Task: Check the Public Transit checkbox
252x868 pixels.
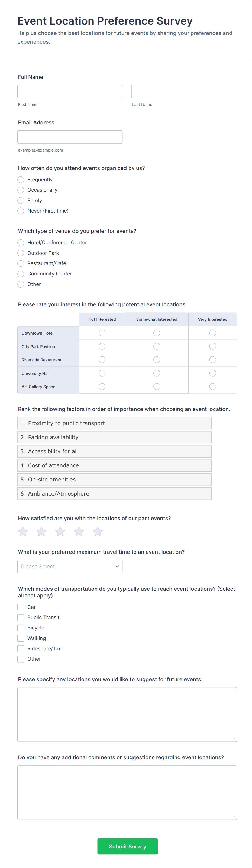Action: 21,617
